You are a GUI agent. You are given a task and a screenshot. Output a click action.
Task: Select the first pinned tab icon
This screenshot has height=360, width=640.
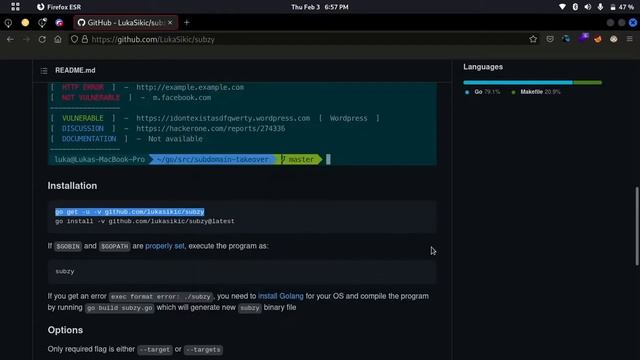[8, 23]
